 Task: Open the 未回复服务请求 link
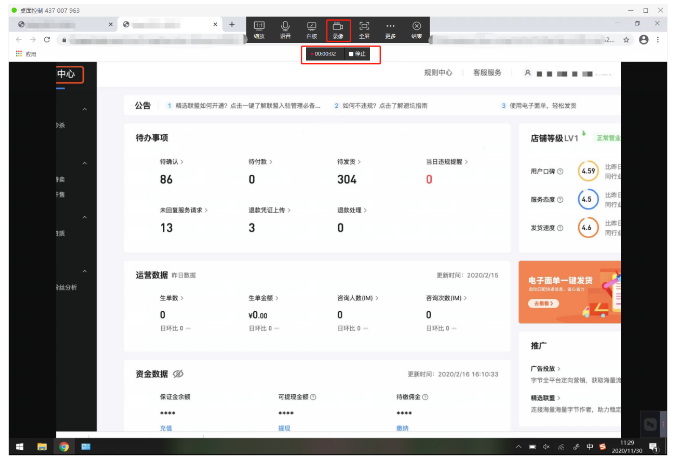click(184, 210)
